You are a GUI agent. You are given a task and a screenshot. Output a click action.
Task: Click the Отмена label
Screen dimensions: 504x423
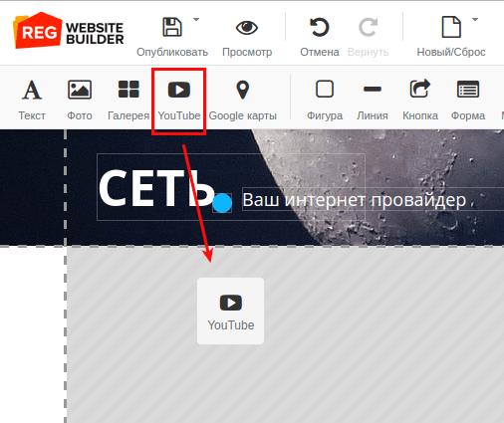320,52
